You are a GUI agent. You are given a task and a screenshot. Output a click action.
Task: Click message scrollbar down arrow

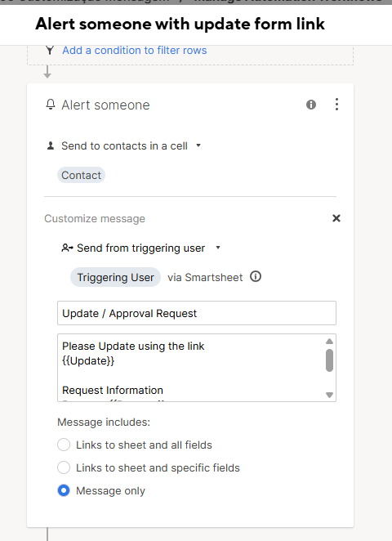pos(329,395)
